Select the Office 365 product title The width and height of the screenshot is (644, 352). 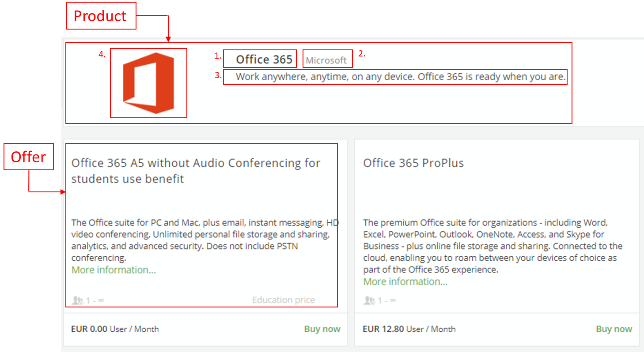[264, 59]
